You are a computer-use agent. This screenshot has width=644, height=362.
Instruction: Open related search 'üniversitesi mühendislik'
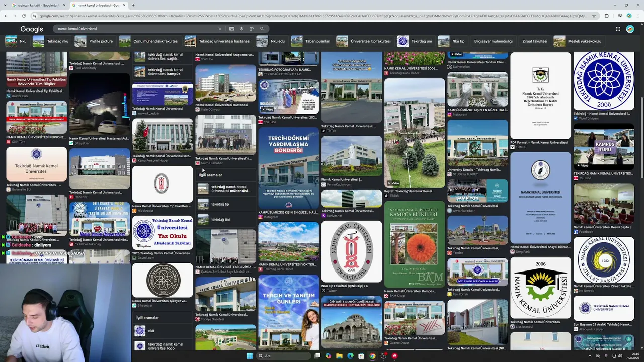coord(225,189)
